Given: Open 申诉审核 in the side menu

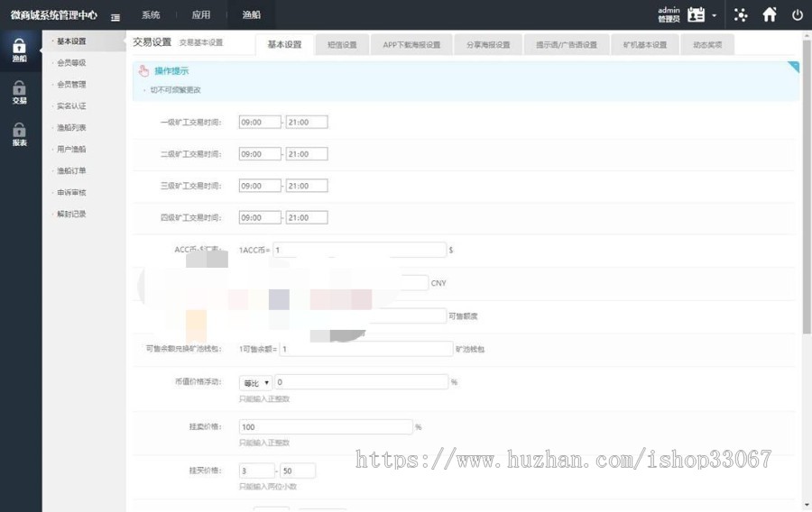Looking at the screenshot, I should [71, 192].
